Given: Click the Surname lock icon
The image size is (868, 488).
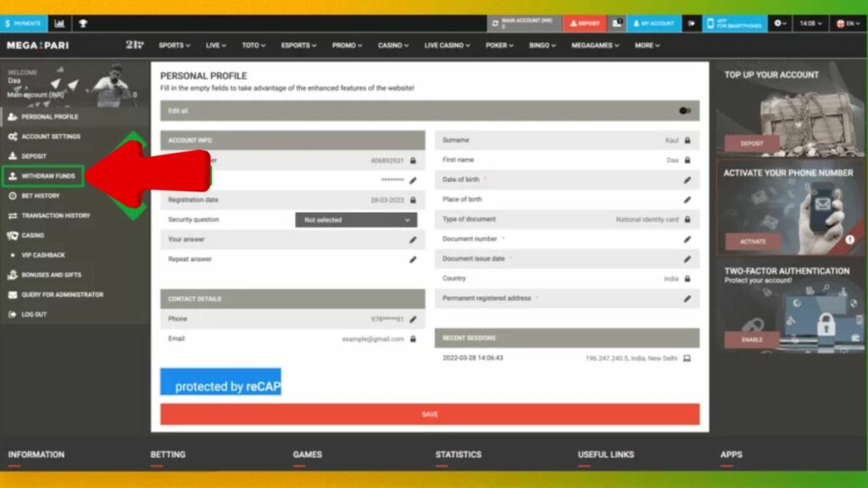Looking at the screenshot, I should coord(687,140).
